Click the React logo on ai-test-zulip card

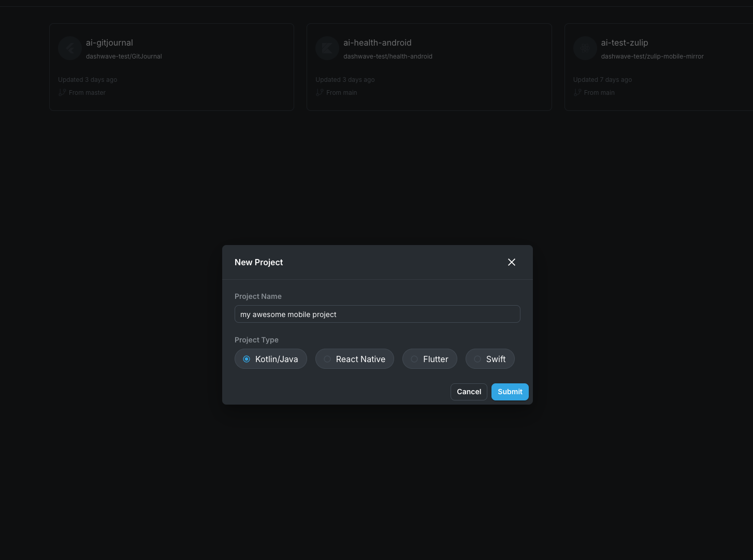[585, 49]
